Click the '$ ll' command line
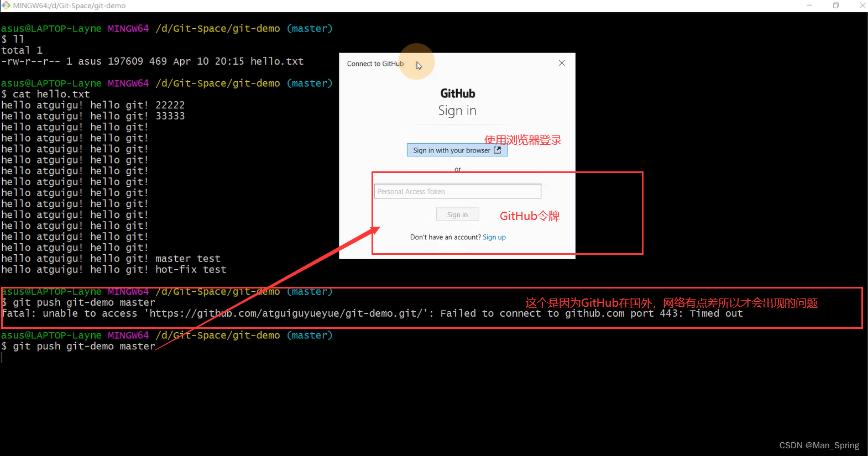 click(13, 39)
